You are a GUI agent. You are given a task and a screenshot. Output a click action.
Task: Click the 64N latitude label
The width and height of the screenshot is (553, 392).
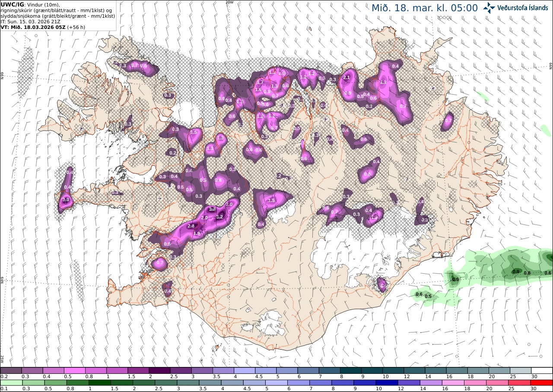[x=2, y=280]
